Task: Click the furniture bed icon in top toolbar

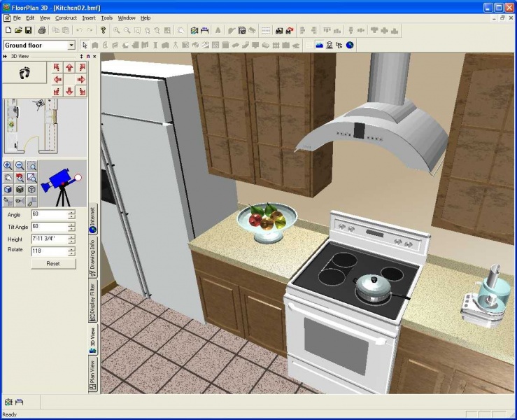Action: pos(205,30)
